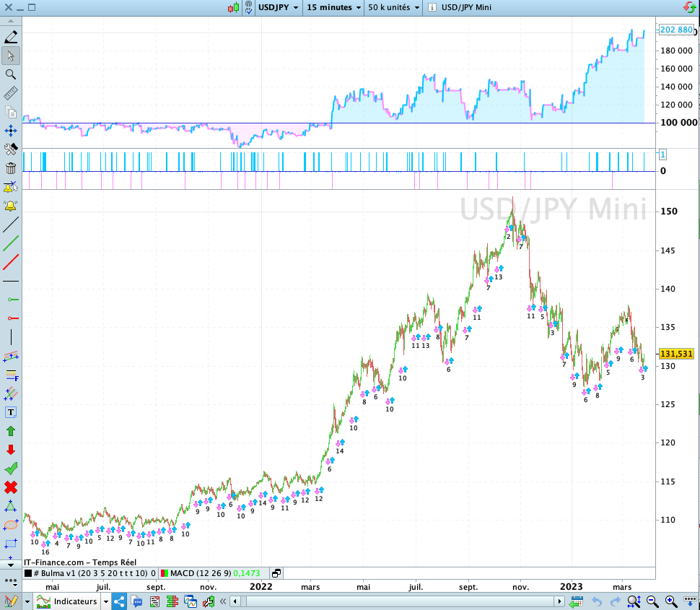Click the blue share icon
This screenshot has height=610, width=700.
119,601
